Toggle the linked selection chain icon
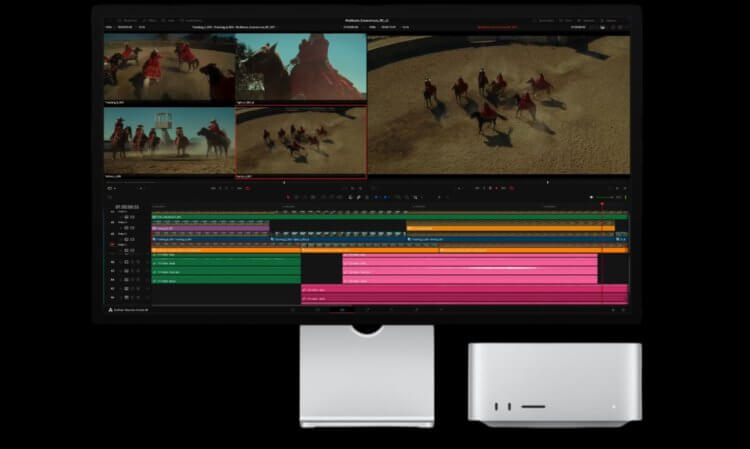 coord(358,197)
